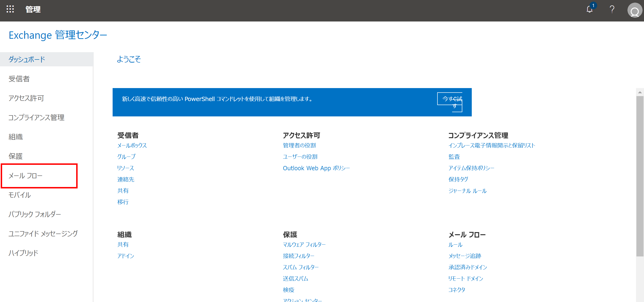Click the スパム フィルター link

point(301,267)
